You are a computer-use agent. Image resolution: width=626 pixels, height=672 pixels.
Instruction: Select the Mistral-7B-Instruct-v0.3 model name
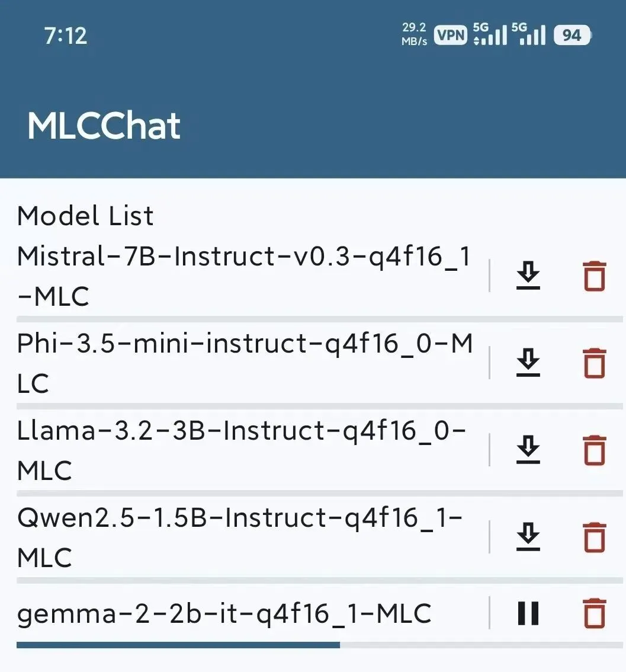(244, 276)
